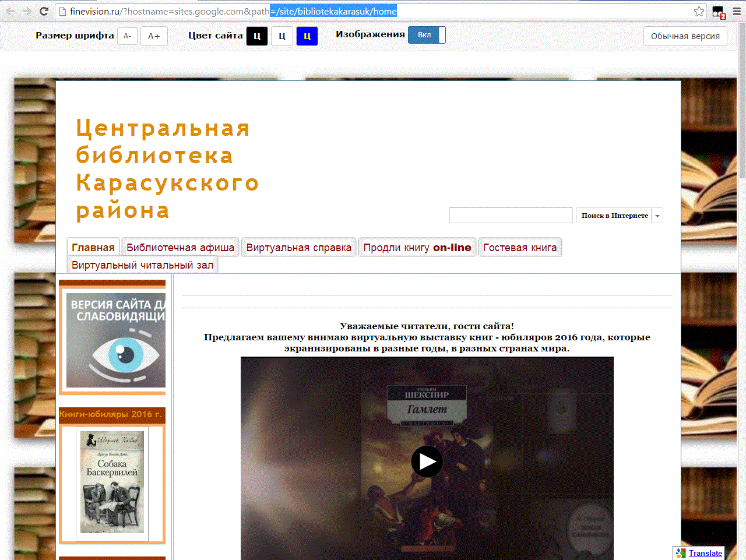Screen dimensions: 746x560
Task: Click the browser forward arrow
Action: coord(27,11)
